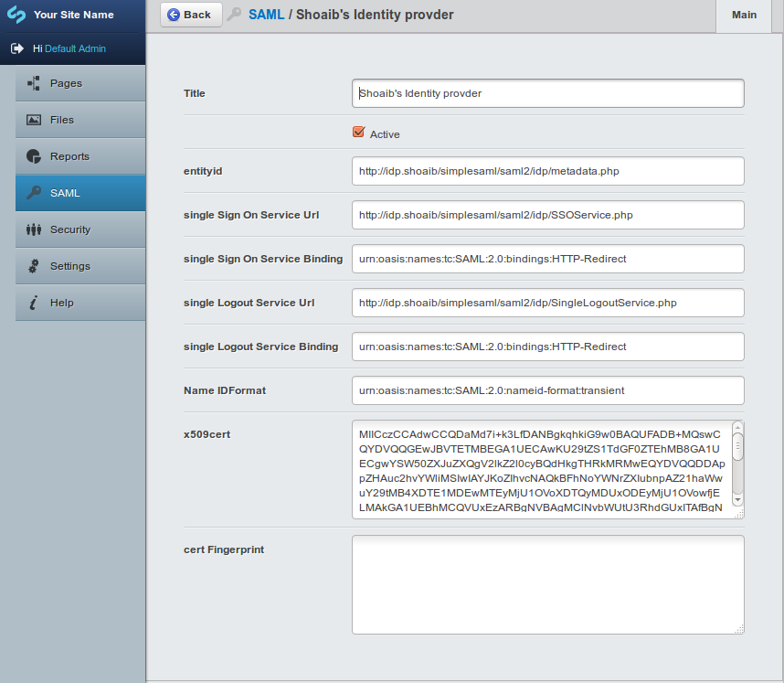Click the single Sign On Service Url label
784x683 pixels.
[x=251, y=215]
